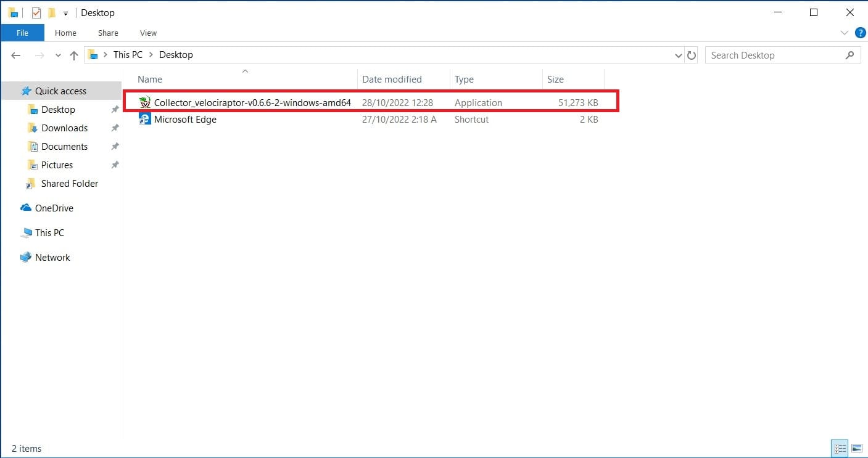Image resolution: width=868 pixels, height=458 pixels.
Task: Open Pictures in the navigation pane
Action: tap(57, 165)
